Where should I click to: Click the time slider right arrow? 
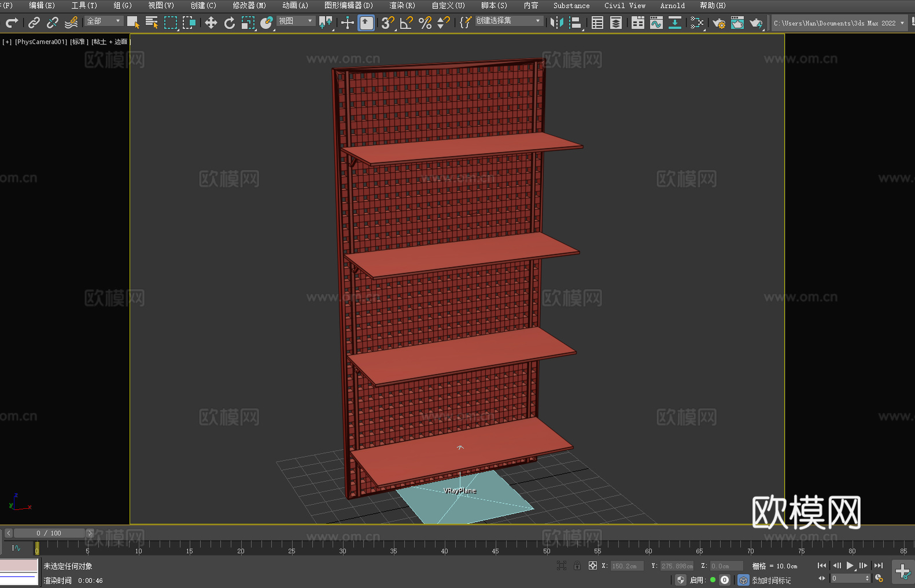tap(90, 533)
